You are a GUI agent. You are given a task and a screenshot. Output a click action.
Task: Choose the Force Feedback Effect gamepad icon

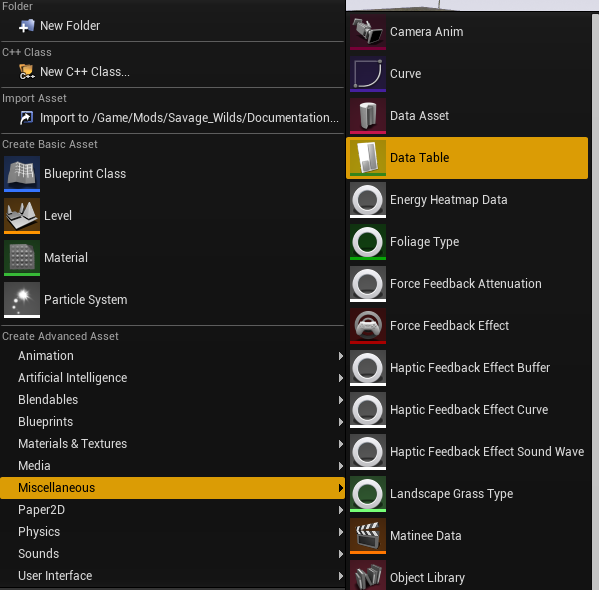click(368, 326)
